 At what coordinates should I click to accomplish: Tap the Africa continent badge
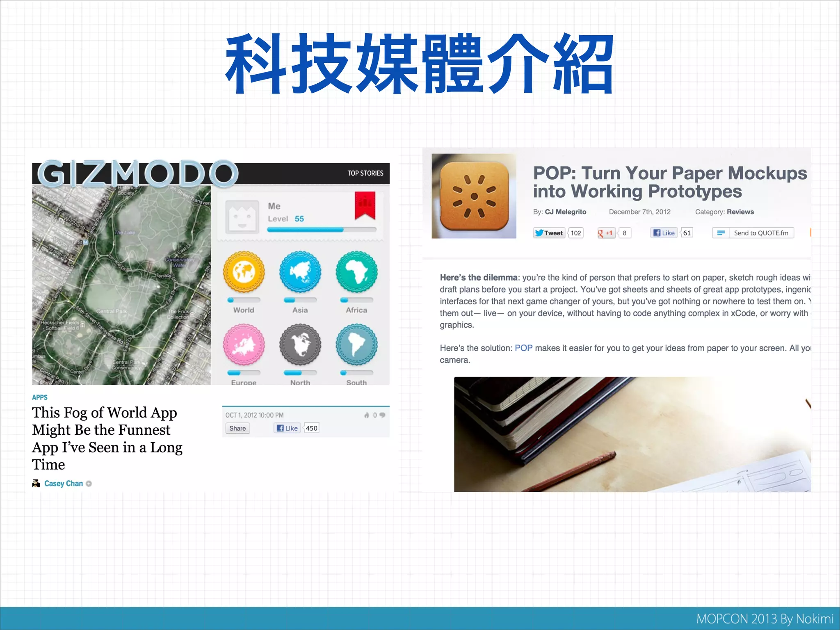pyautogui.click(x=356, y=272)
